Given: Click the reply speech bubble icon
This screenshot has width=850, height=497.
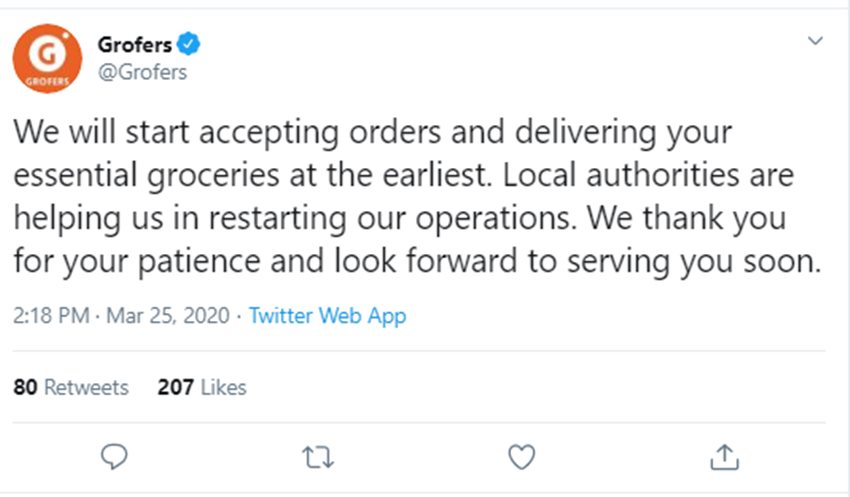Looking at the screenshot, I should (x=116, y=457).
